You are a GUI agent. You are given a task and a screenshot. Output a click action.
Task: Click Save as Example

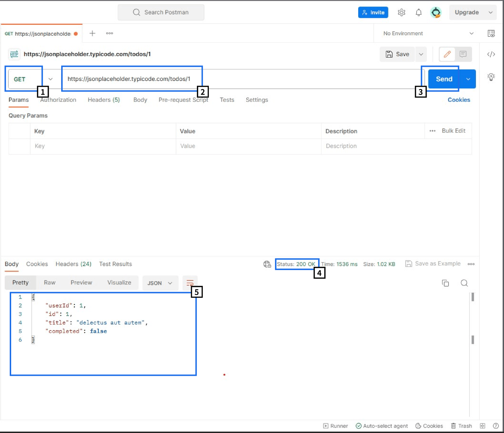(x=433, y=264)
